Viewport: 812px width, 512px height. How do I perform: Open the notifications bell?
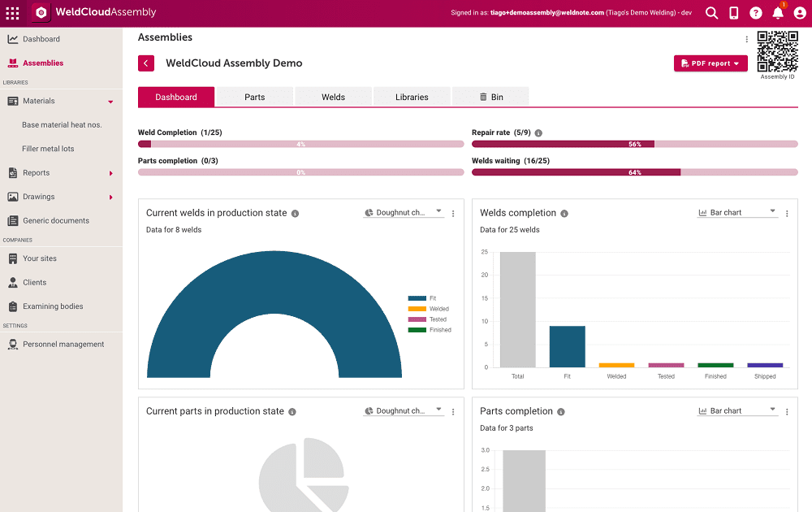[x=777, y=13]
